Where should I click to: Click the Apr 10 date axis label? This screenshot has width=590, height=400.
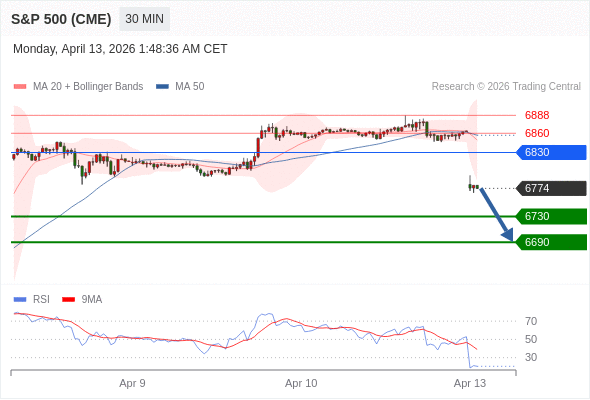point(301,383)
